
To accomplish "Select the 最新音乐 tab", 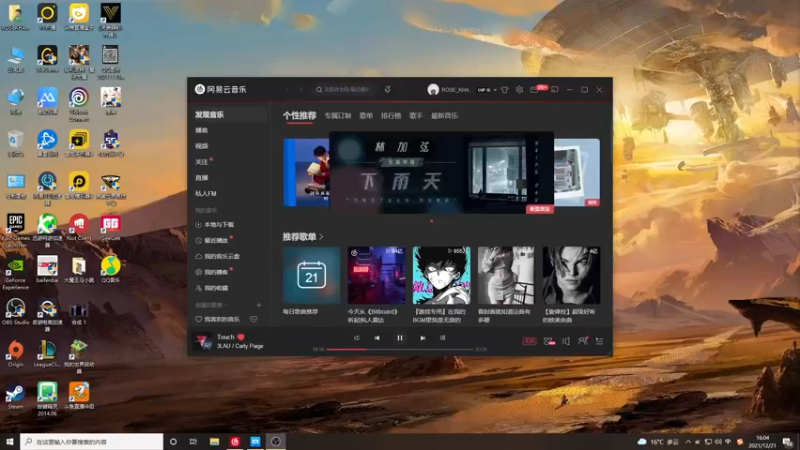I will click(x=444, y=116).
